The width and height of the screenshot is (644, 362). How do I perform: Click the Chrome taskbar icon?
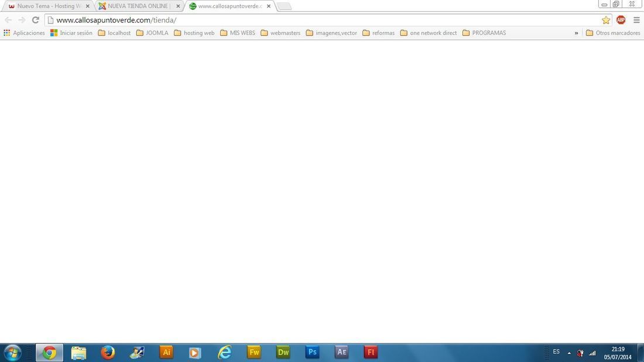[49, 353]
